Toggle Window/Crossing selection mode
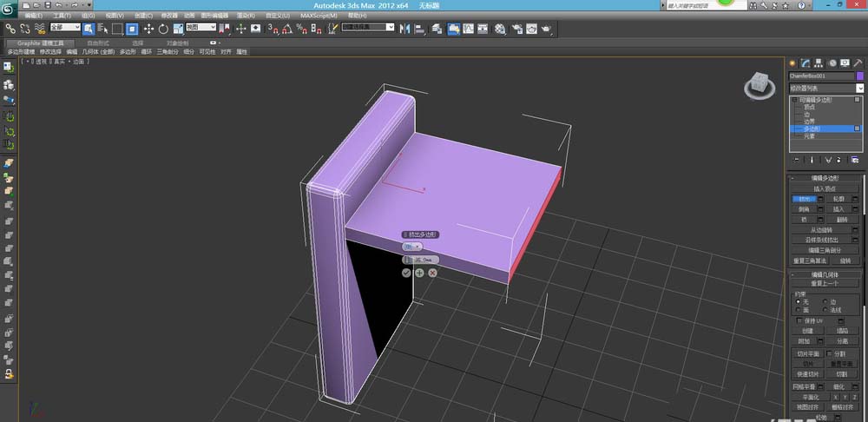The width and height of the screenshot is (868, 422). click(x=132, y=29)
